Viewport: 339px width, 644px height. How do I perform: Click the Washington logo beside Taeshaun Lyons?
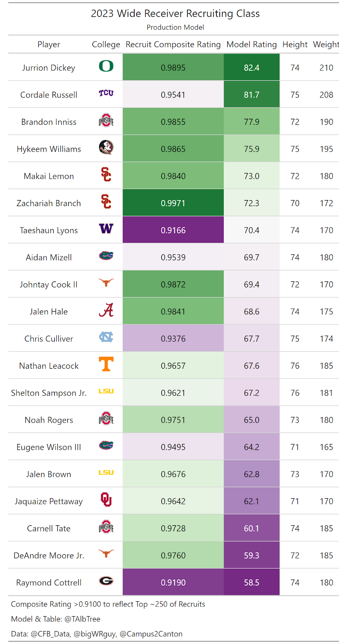[x=106, y=229]
